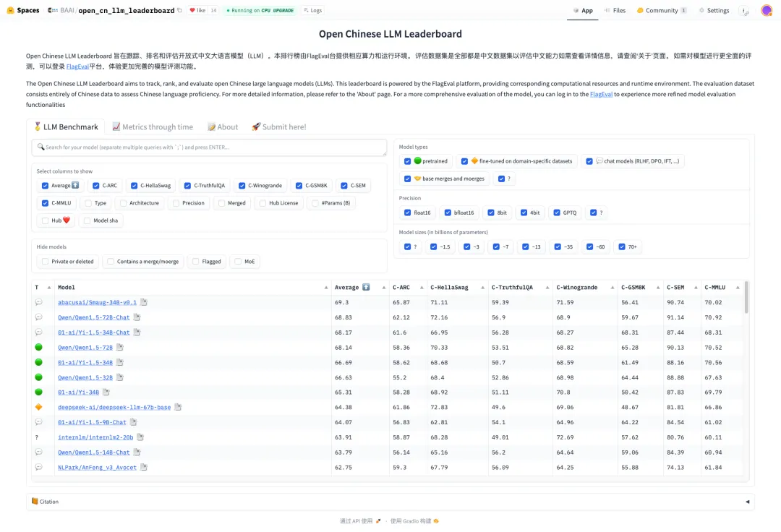Follow the FlagEval link in English paragraph
This screenshot has height=532, width=781.
[x=601, y=95]
